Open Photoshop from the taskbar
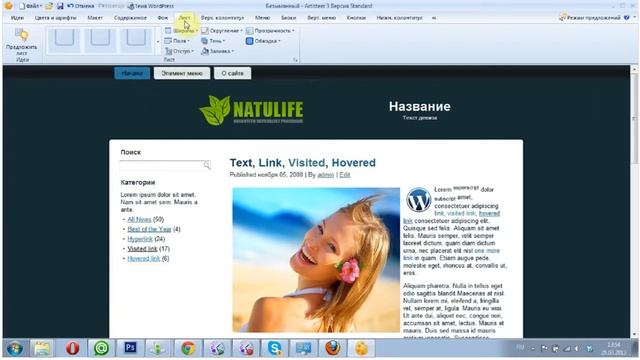The height and width of the screenshot is (360, 640). click(x=130, y=348)
